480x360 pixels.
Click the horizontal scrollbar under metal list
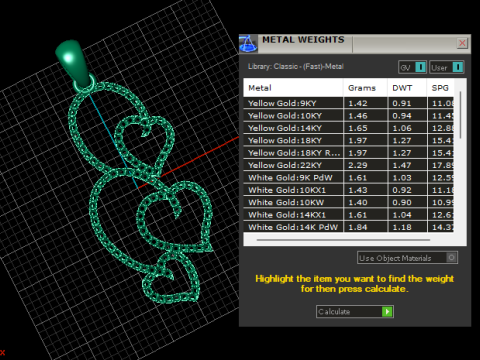[343, 240]
